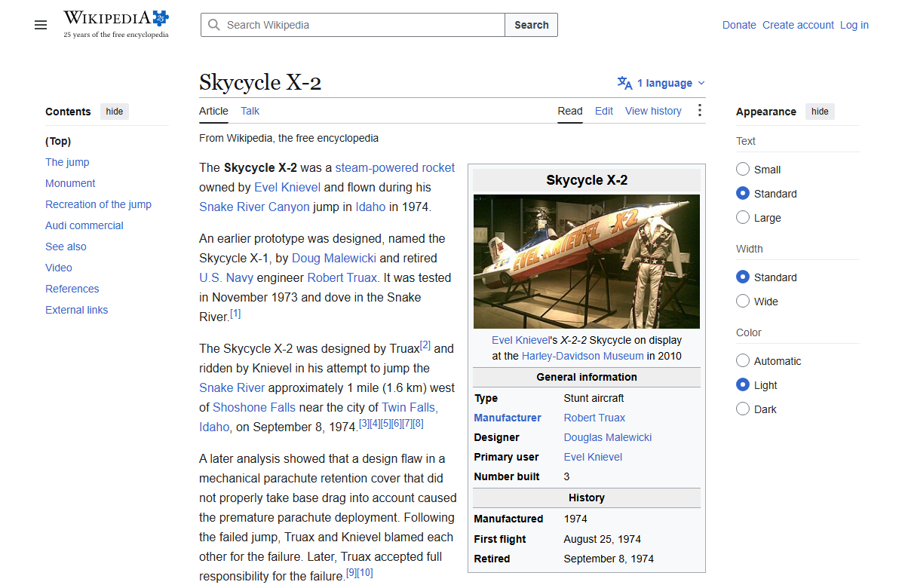Select Dark color mode
The width and height of the screenshot is (905, 588).
click(x=743, y=409)
